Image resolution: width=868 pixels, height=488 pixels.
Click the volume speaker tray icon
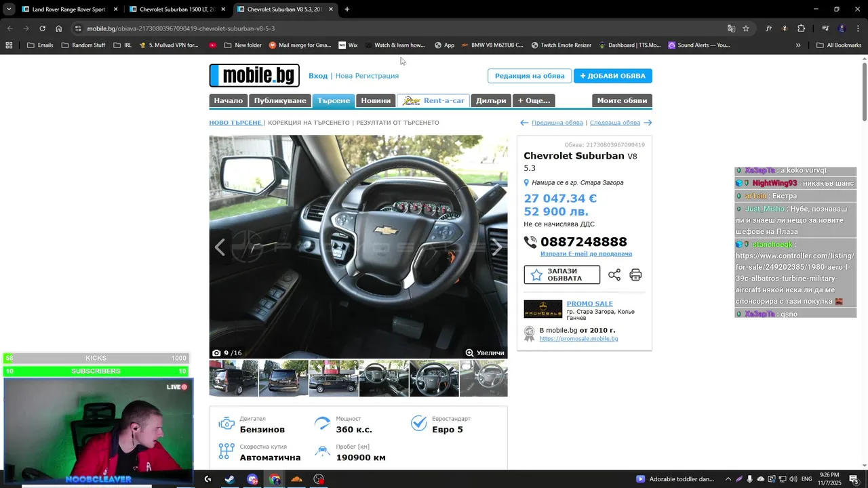(x=793, y=479)
